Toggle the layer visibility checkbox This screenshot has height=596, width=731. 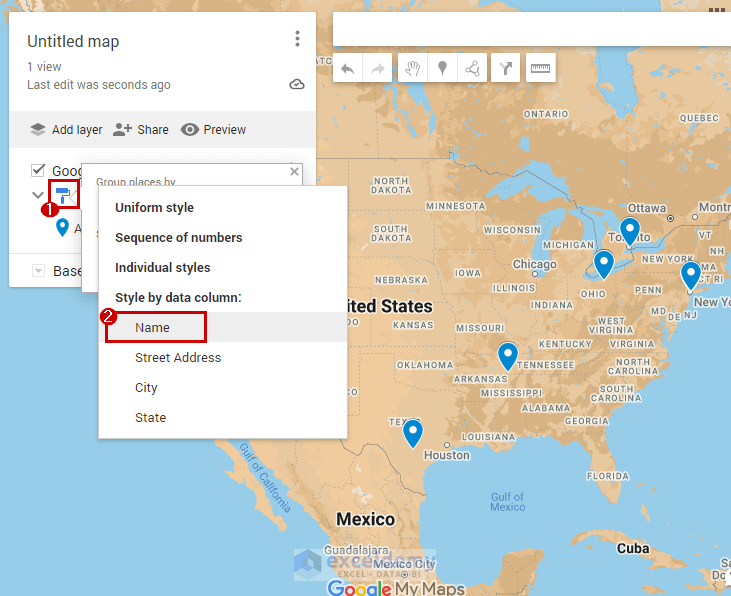tap(38, 170)
